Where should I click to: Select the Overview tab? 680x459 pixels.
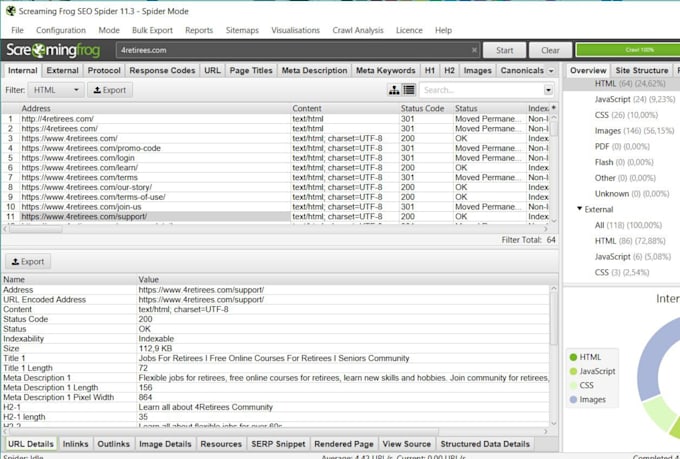[588, 70]
